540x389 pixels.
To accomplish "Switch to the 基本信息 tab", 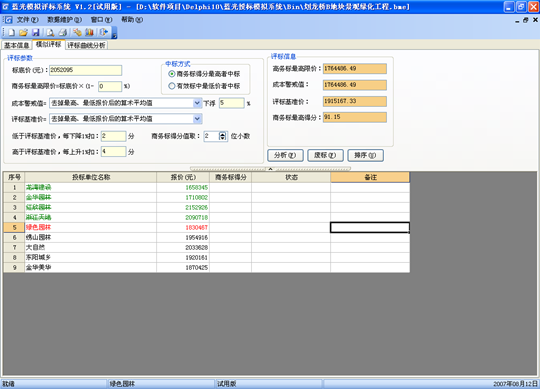I will click(17, 45).
